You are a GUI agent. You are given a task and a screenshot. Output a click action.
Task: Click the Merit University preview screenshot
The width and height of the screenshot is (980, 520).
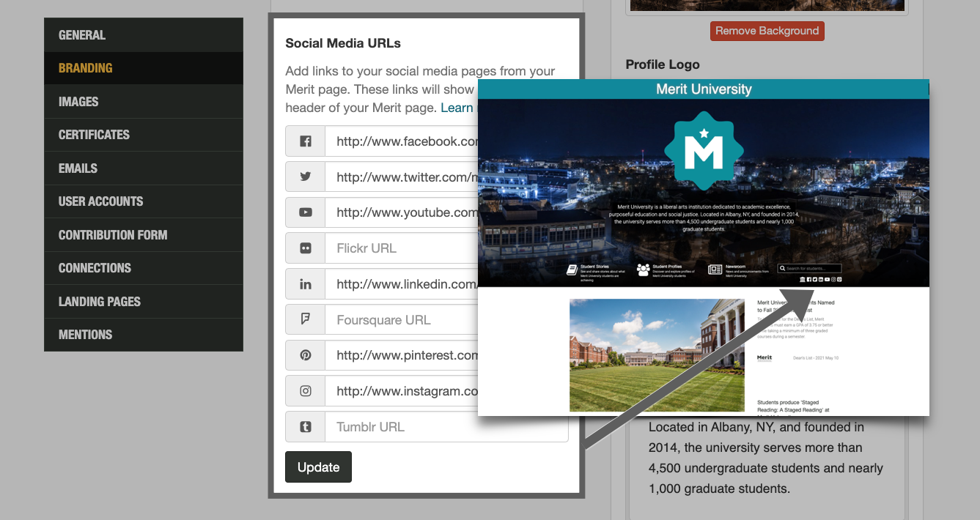pos(703,248)
